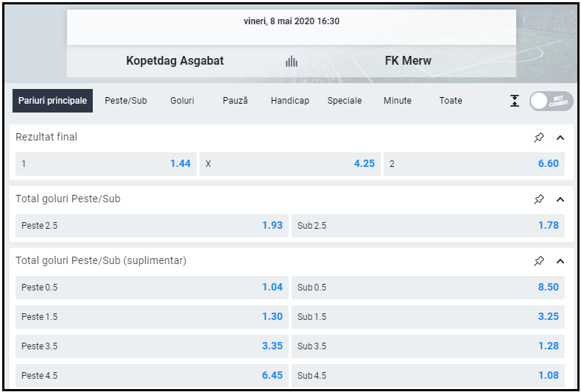This screenshot has height=392, width=581.
Task: Choose Peste 2.5 at 1.93
Action: click(152, 226)
